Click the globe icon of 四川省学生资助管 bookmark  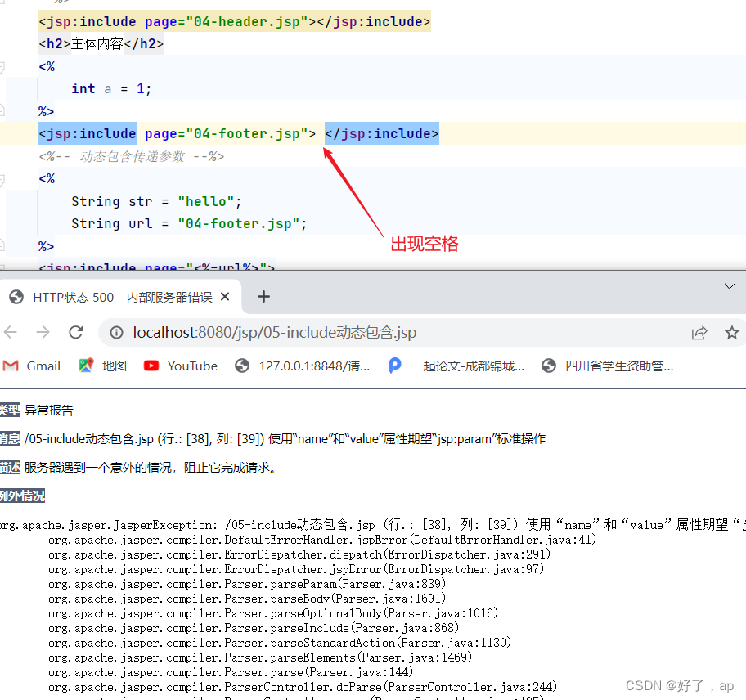point(548,366)
